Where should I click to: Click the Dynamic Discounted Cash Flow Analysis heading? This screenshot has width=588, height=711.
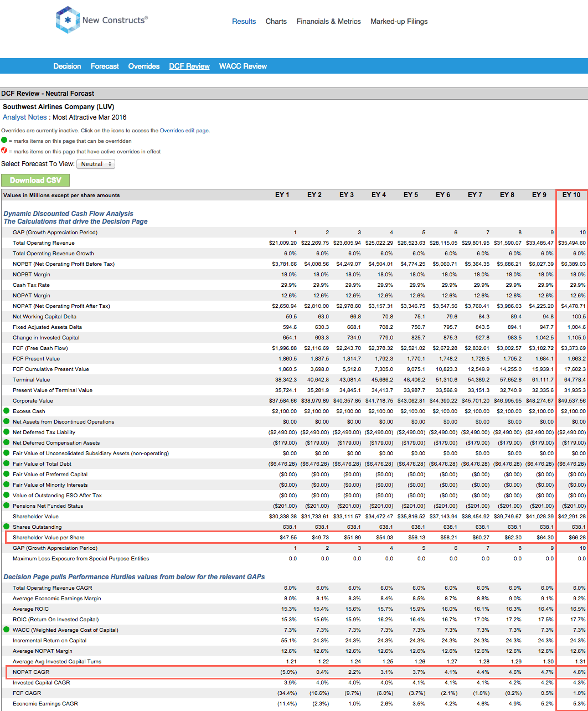(x=69, y=213)
